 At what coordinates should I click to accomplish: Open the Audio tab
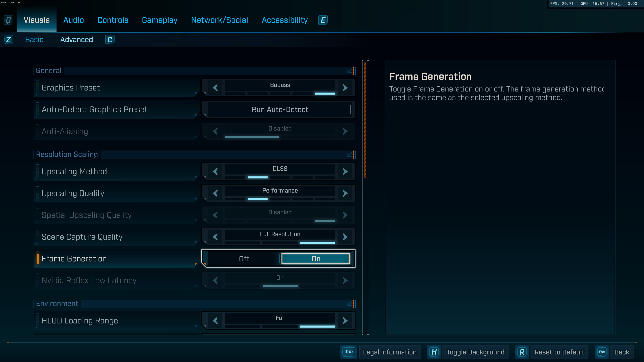(x=73, y=20)
